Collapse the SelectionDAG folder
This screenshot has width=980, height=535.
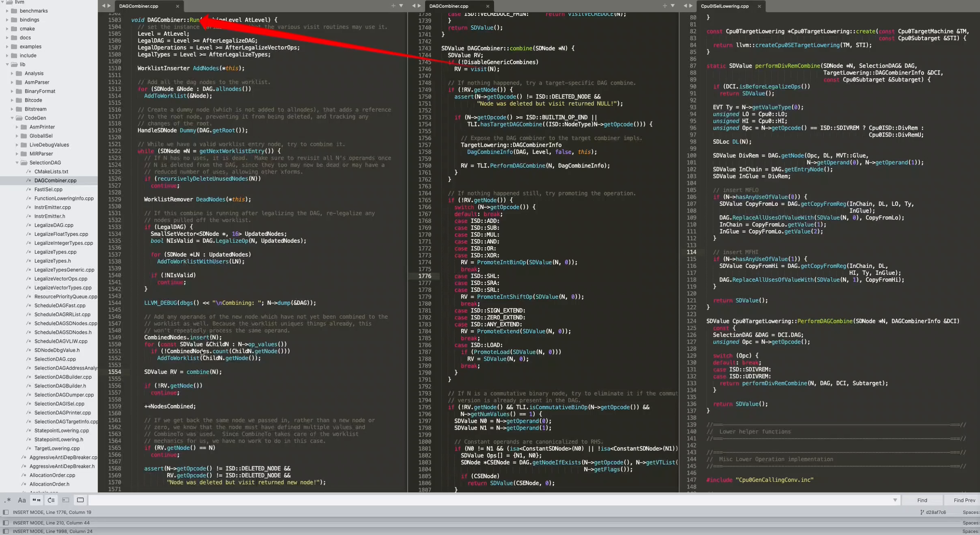(x=17, y=162)
